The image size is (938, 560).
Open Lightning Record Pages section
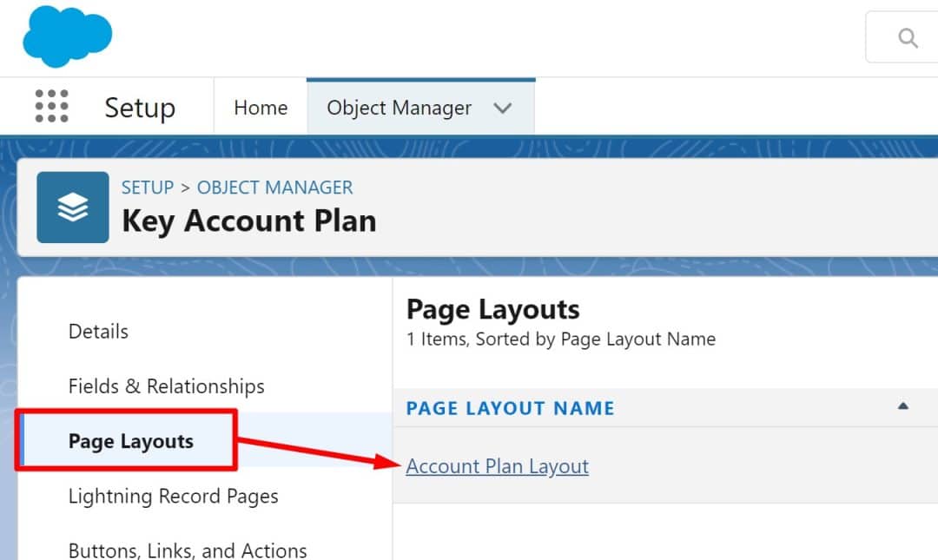pos(173,496)
